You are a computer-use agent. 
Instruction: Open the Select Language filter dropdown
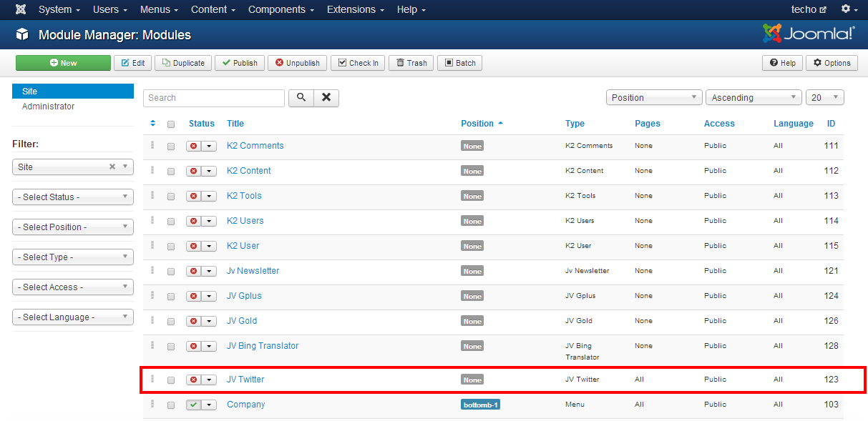tap(73, 317)
